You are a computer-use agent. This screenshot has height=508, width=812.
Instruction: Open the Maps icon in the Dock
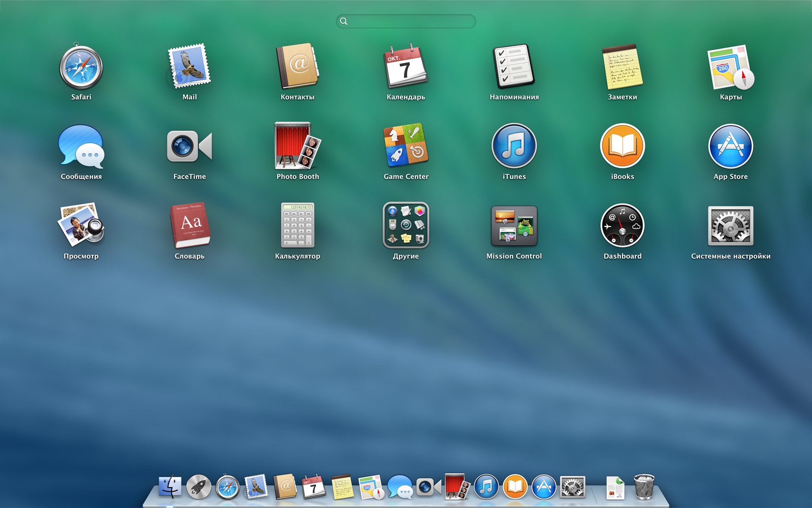point(371,487)
